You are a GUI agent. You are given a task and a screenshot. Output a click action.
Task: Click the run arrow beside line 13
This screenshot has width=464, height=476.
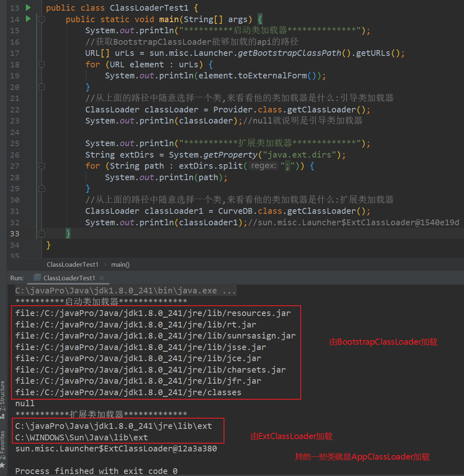tap(28, 7)
